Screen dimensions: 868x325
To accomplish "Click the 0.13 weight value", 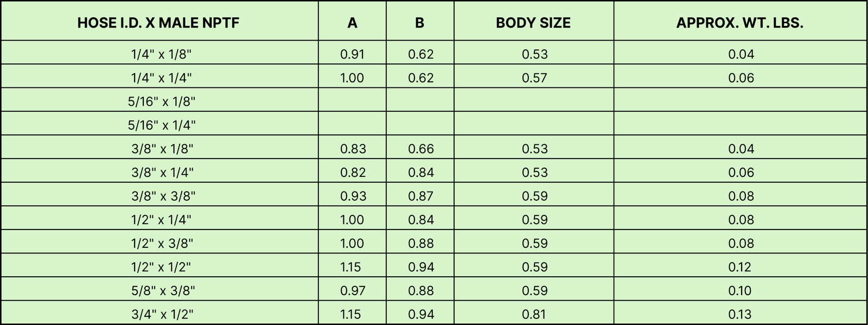I will (x=740, y=314).
